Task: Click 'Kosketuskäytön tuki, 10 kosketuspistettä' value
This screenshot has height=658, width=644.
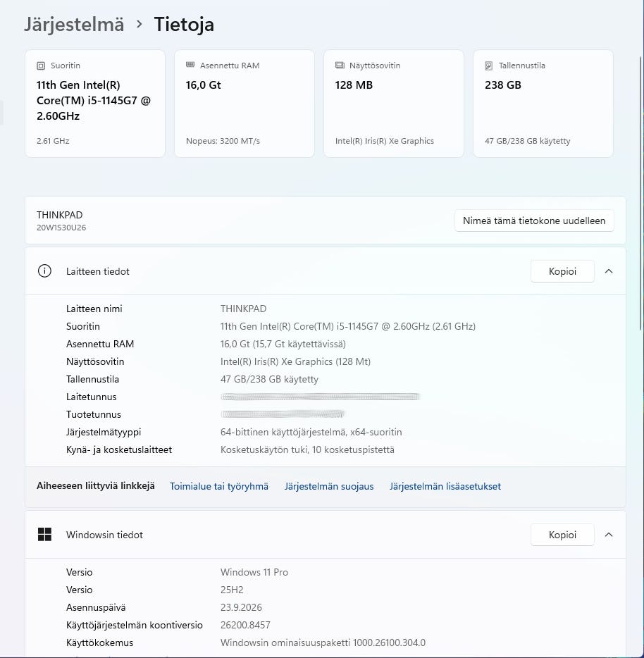Action: 307,450
